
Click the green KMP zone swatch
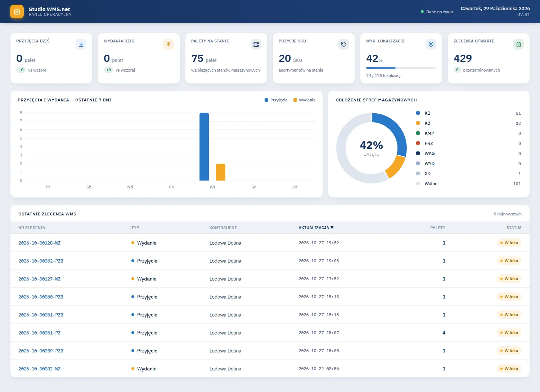coord(418,133)
